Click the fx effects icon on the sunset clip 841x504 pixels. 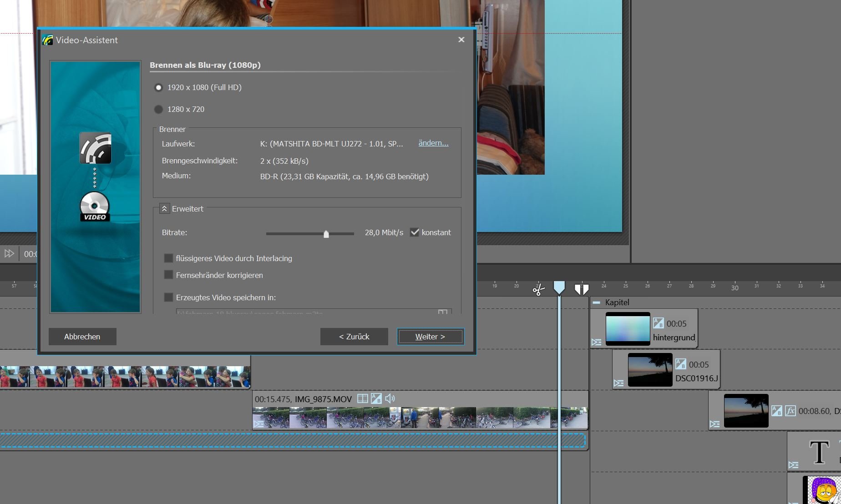pos(790,411)
